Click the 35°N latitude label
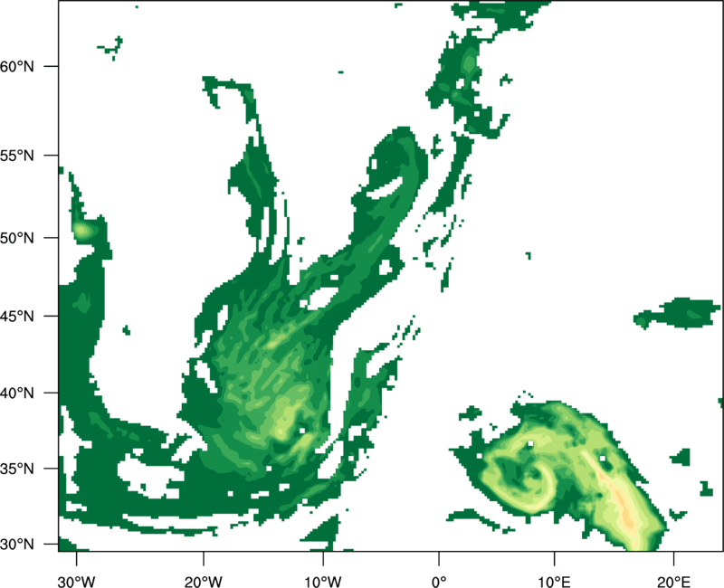The image size is (724, 588). [17, 469]
